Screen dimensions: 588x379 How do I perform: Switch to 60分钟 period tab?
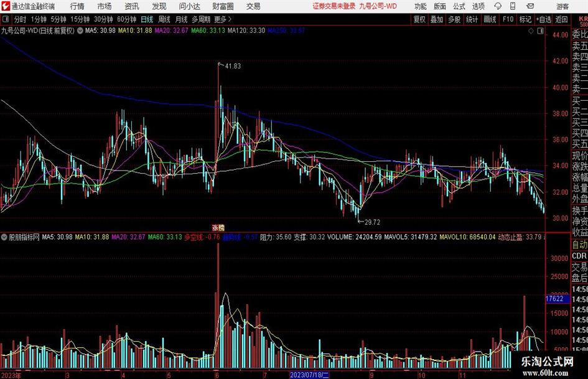(126, 19)
